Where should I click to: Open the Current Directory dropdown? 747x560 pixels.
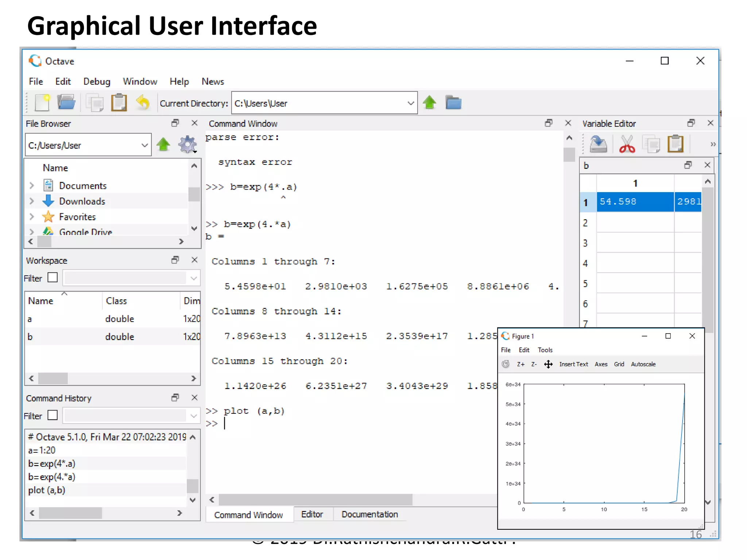[x=411, y=103]
